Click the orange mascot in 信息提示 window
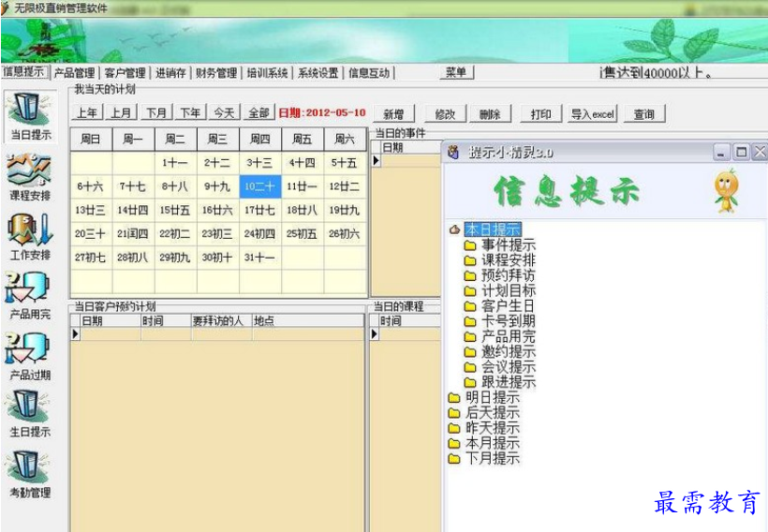Screen dimensions: 768x532 726,190
